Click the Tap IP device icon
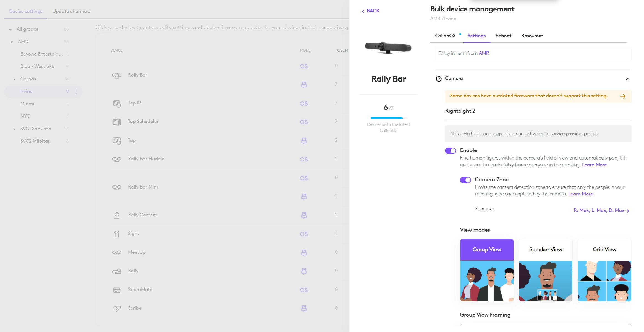Image resolution: width=644 pixels, height=332 pixels. [x=117, y=103]
